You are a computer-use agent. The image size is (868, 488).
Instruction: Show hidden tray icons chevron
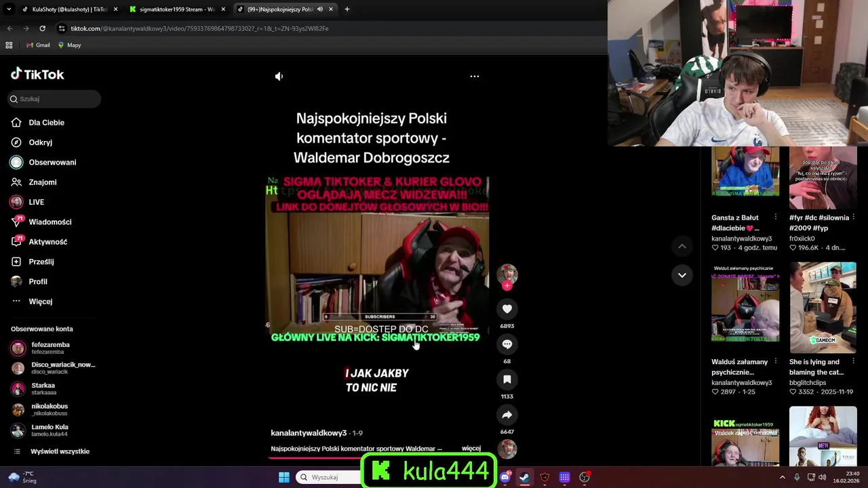(x=782, y=477)
